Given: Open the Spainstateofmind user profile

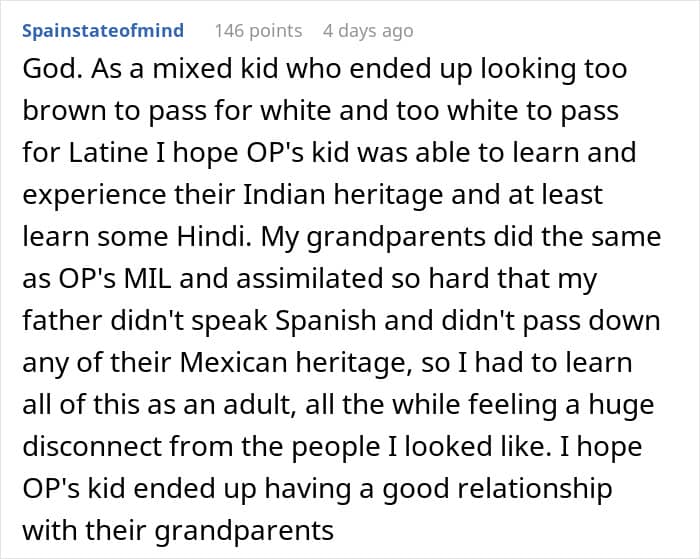Looking at the screenshot, I should [x=102, y=31].
